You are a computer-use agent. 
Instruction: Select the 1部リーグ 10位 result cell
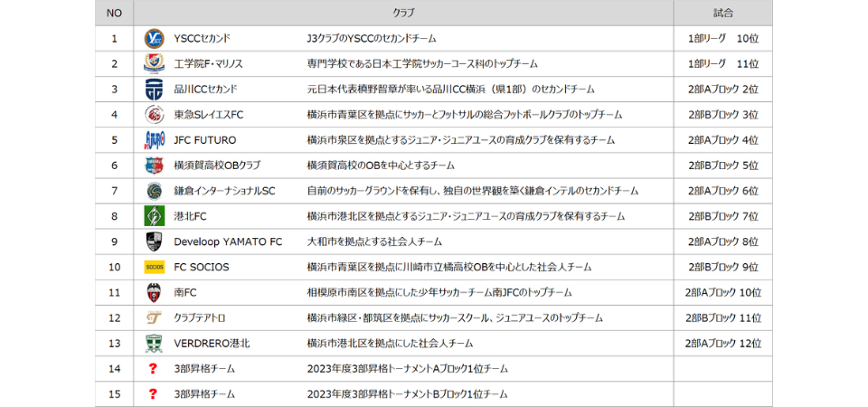(x=722, y=39)
